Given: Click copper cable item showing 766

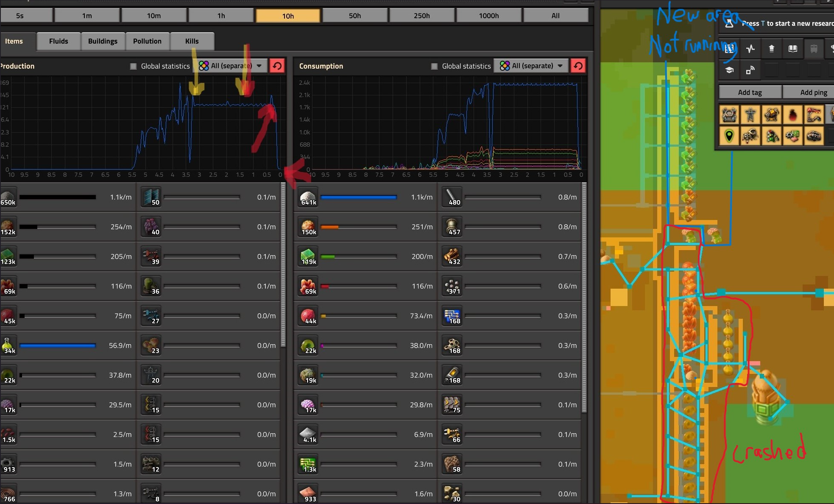Looking at the screenshot, I should click(8, 494).
